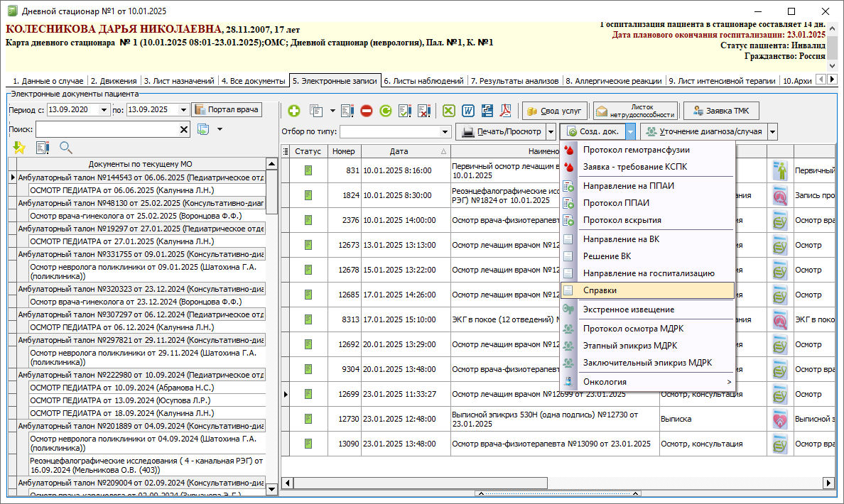Screen dimensions: 844x504
Task: Switch to the 4. Все документы tab
Action: coord(254,81)
